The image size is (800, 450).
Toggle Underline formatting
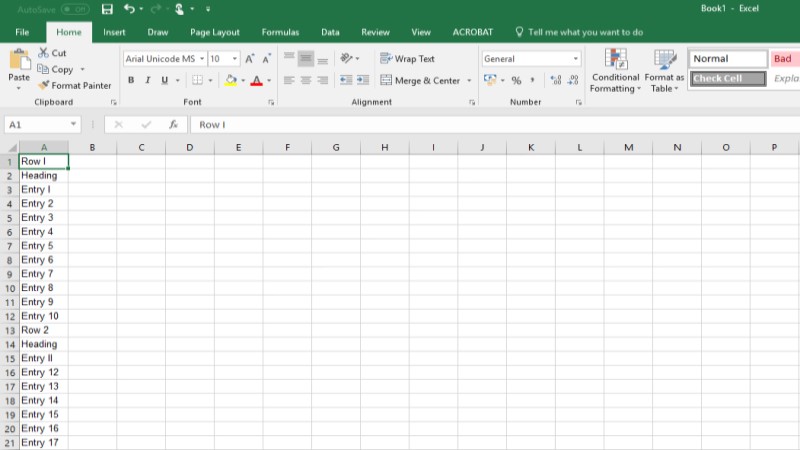[164, 80]
